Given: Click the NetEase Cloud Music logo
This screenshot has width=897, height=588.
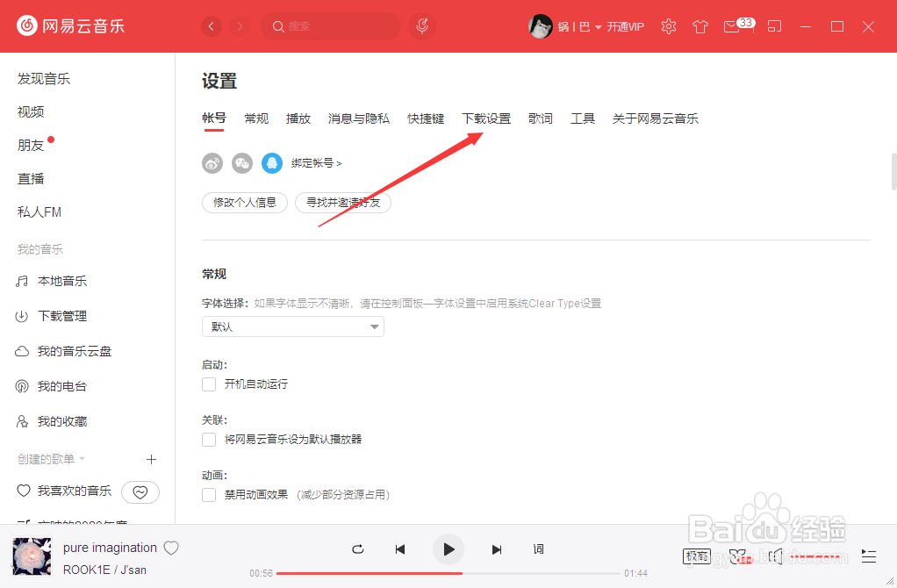Looking at the screenshot, I should (70, 25).
